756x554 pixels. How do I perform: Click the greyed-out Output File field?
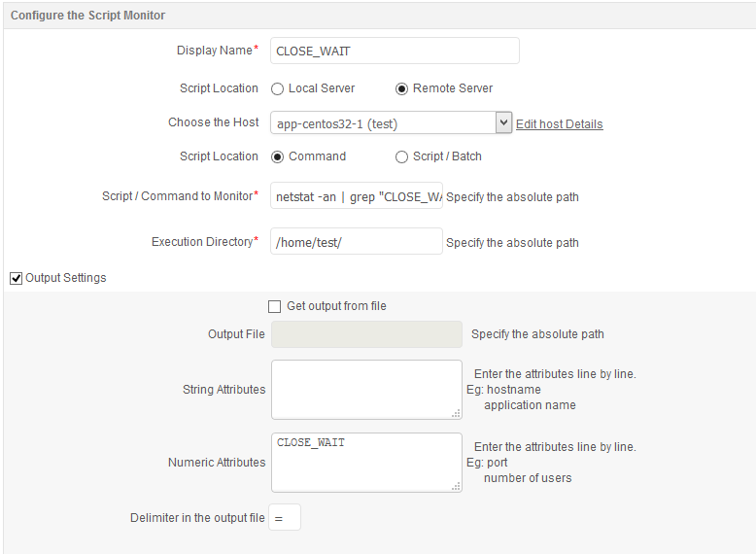(366, 334)
